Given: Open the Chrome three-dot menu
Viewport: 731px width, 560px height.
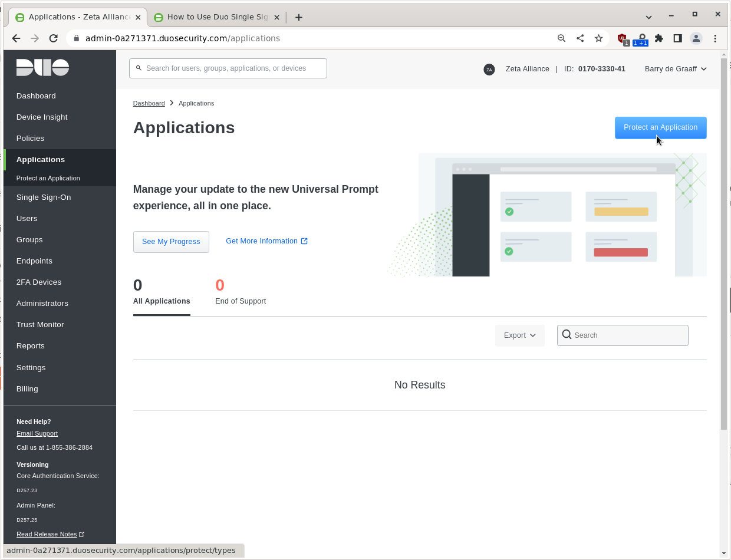Looking at the screenshot, I should pos(715,38).
